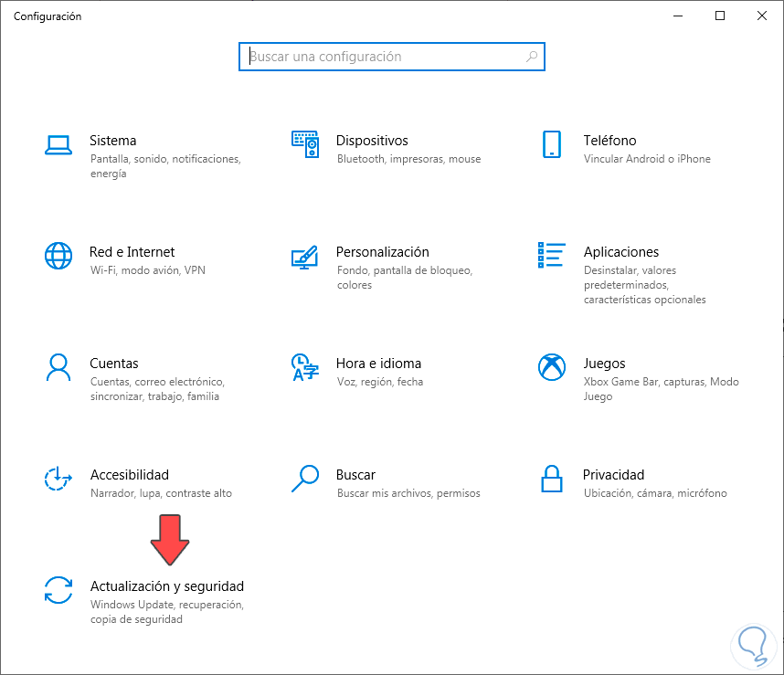Open the Accesibilidad settings title
Screen dimensions: 784x675
click(130, 475)
